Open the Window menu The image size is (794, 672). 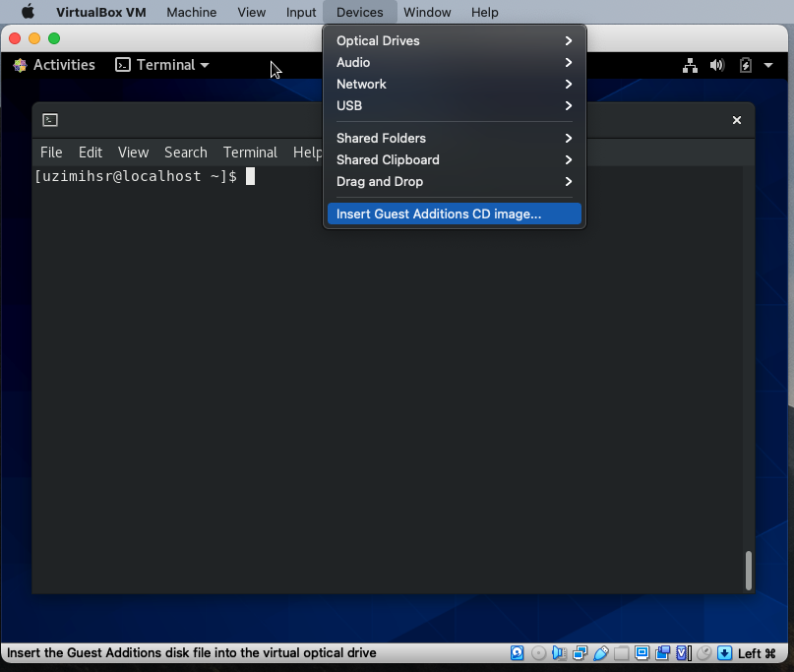427,12
